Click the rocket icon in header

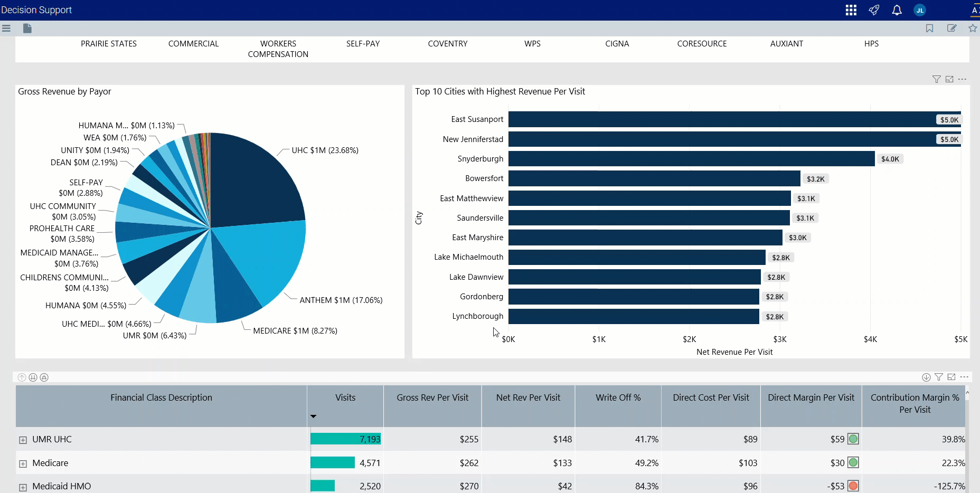(x=874, y=10)
